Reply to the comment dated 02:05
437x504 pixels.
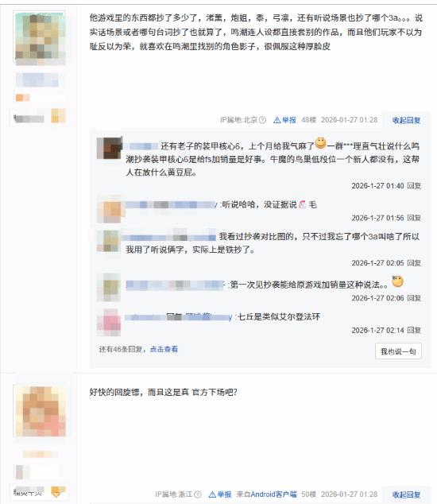click(x=414, y=263)
